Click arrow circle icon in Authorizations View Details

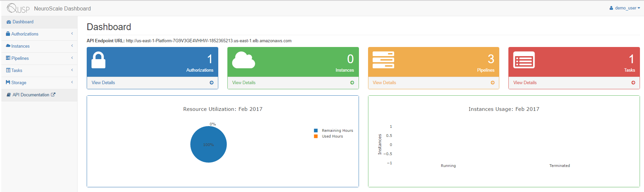pyautogui.click(x=212, y=83)
